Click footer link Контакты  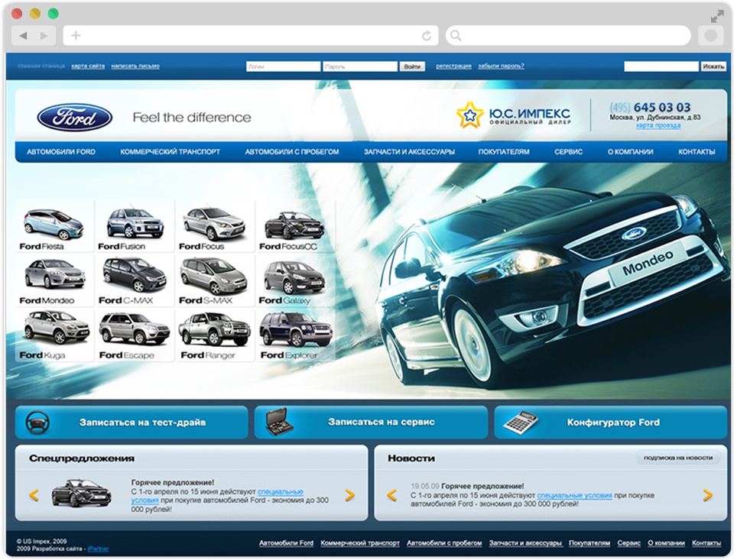[706, 542]
